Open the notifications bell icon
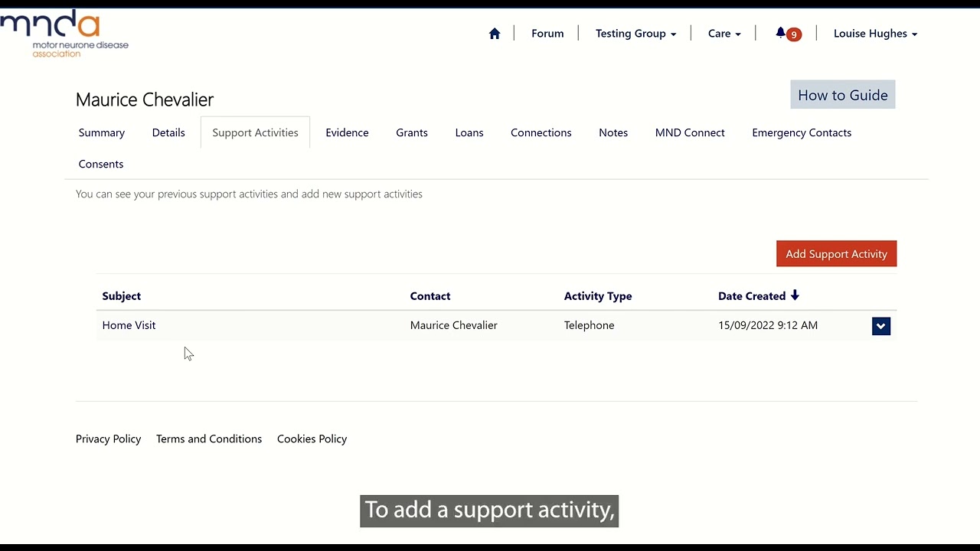This screenshot has height=551, width=980. point(781,33)
